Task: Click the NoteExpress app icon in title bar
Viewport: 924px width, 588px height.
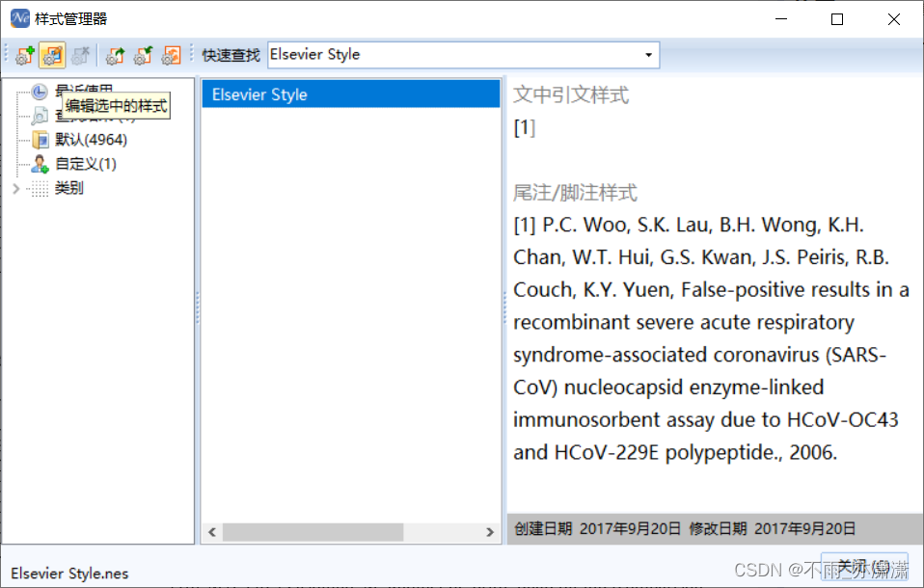Action: tap(19, 18)
